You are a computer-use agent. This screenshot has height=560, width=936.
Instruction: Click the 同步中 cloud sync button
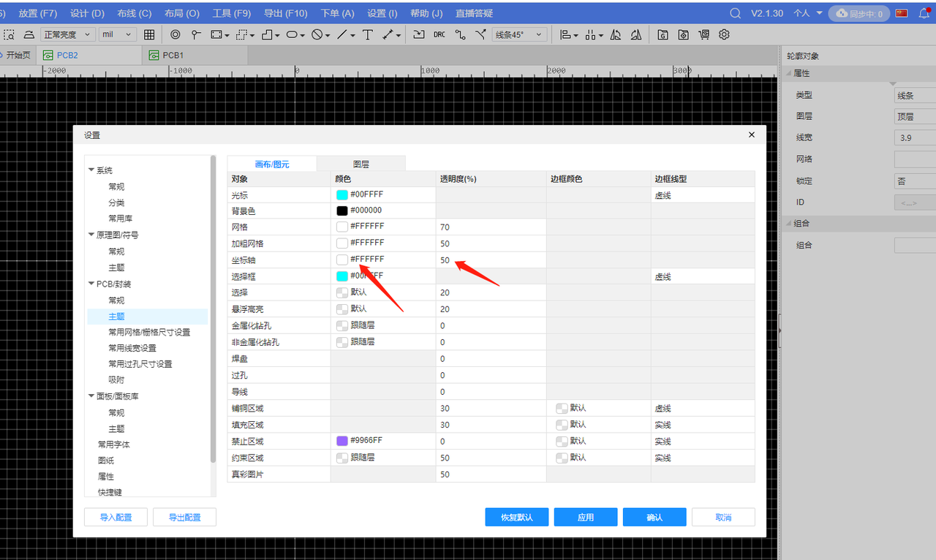pos(859,13)
